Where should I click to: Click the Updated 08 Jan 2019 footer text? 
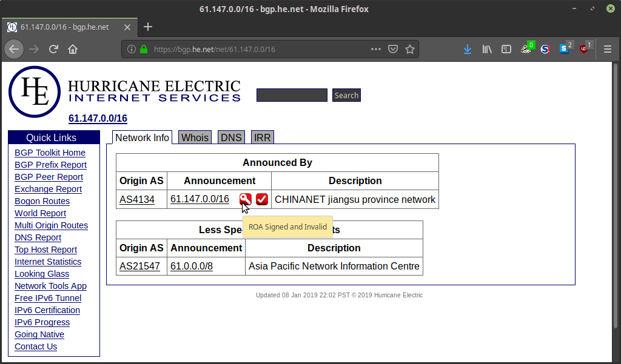click(x=339, y=295)
